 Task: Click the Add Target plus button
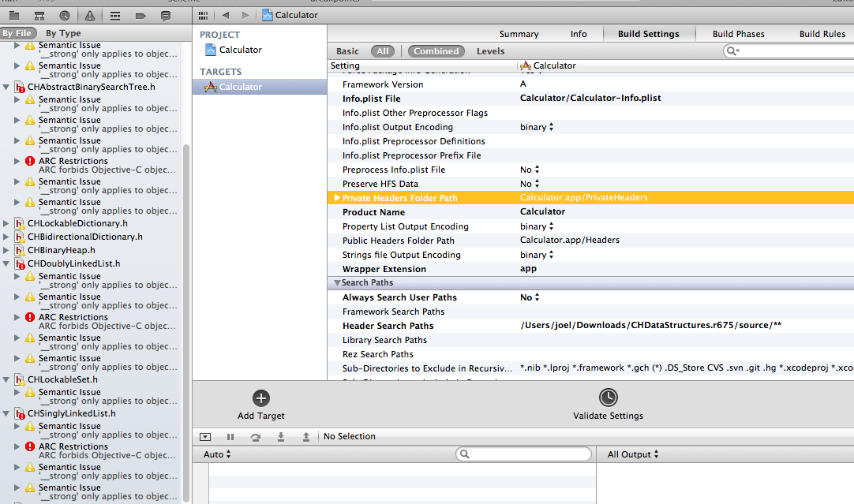261,398
